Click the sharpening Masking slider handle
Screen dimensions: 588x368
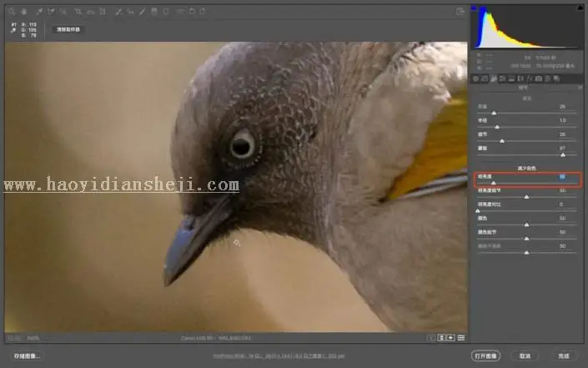[x=563, y=155]
